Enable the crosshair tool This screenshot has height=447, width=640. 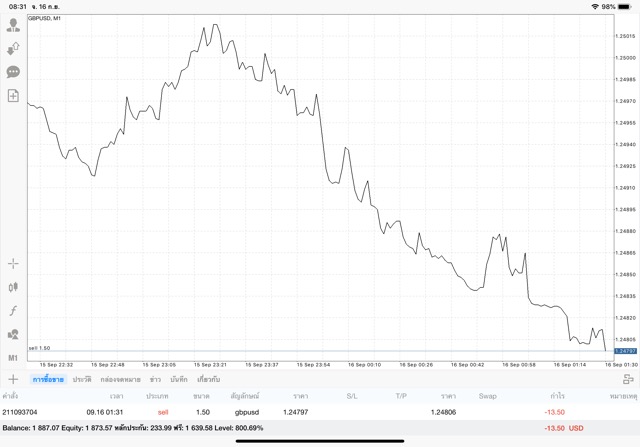[x=13, y=264]
